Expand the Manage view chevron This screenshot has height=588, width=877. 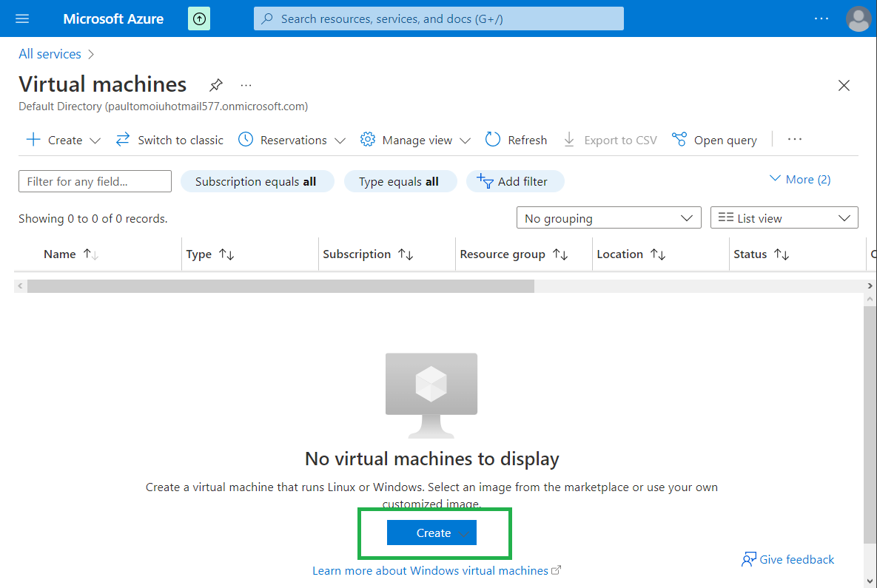coord(466,141)
